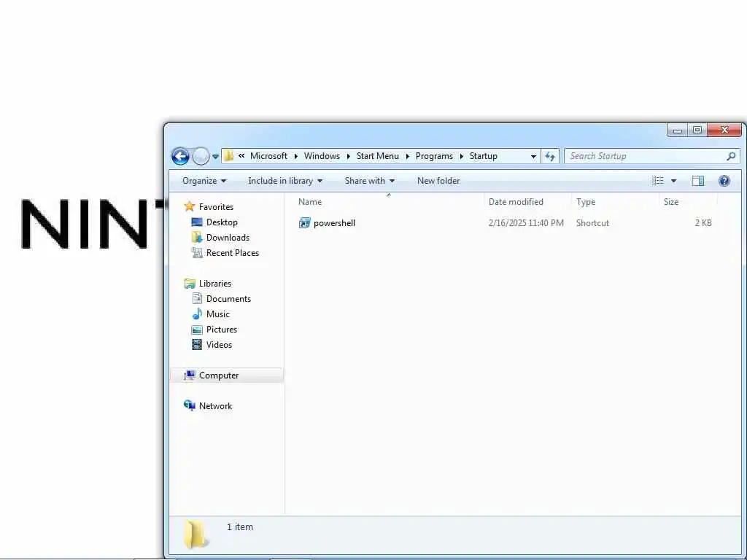Click the Favorites star icon
The image size is (747, 560).
(x=190, y=206)
